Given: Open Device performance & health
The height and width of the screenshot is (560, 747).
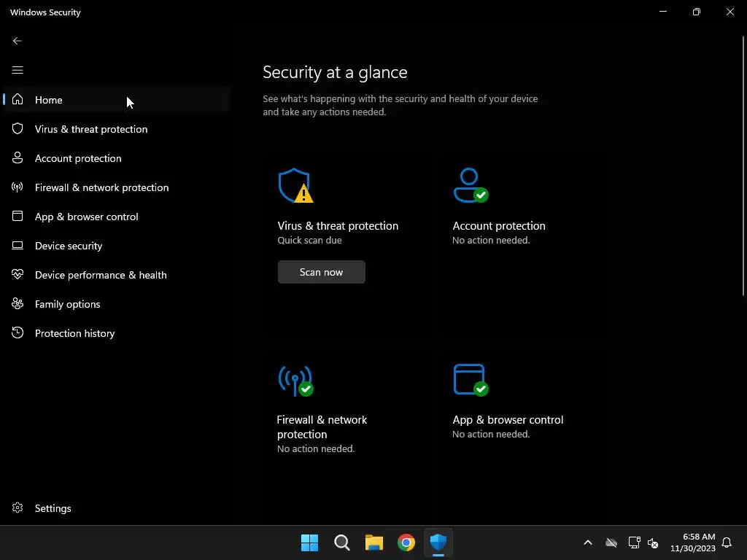Looking at the screenshot, I should pos(117,275).
